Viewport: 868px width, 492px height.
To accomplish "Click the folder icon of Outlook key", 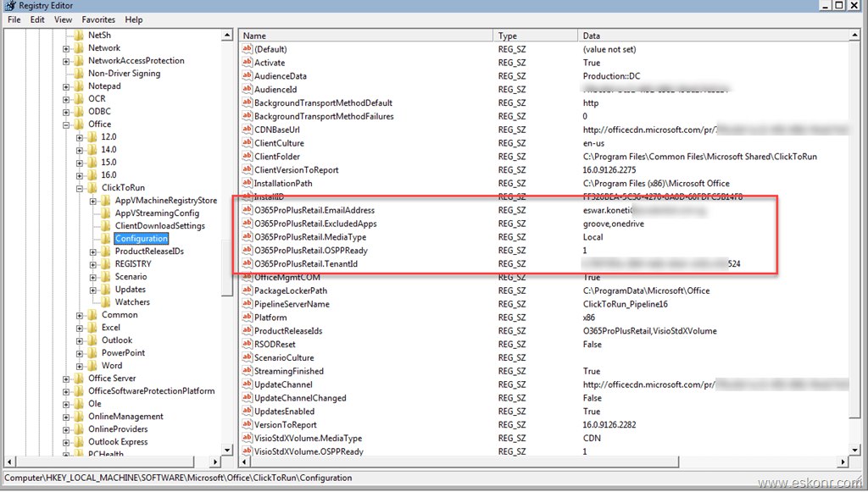I will click(x=92, y=340).
